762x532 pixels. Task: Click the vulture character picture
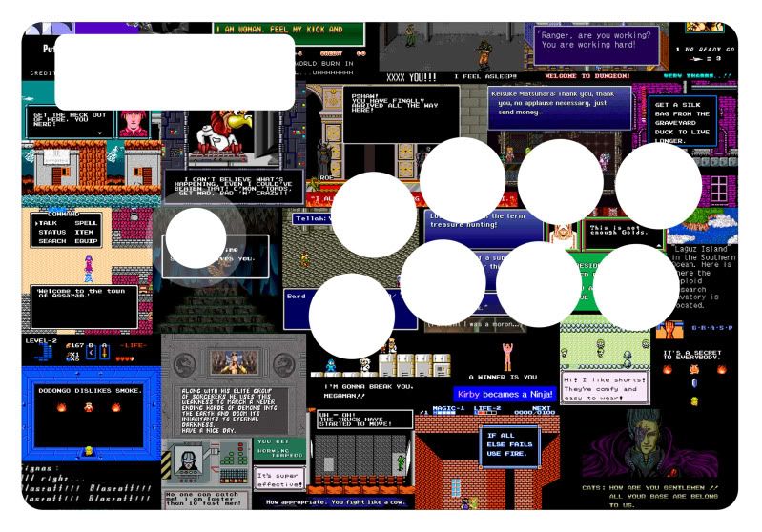coord(225,133)
